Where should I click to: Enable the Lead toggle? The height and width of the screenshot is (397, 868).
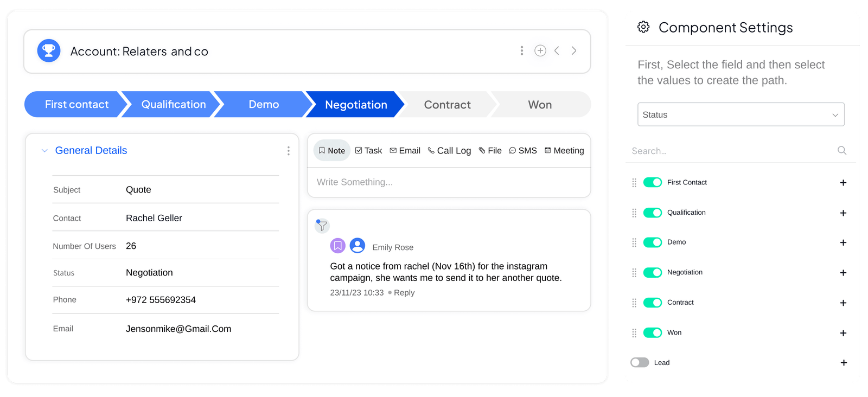pos(640,362)
